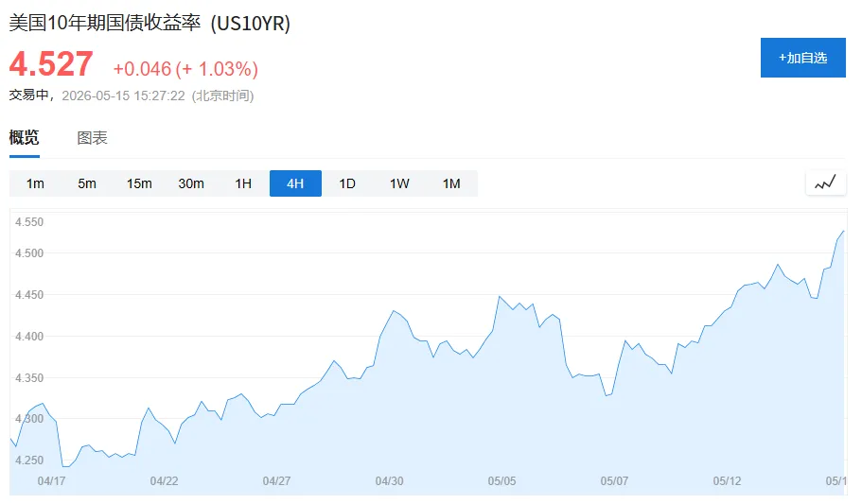
Task: Click the 05/05 date axis label
Action: coord(501,481)
